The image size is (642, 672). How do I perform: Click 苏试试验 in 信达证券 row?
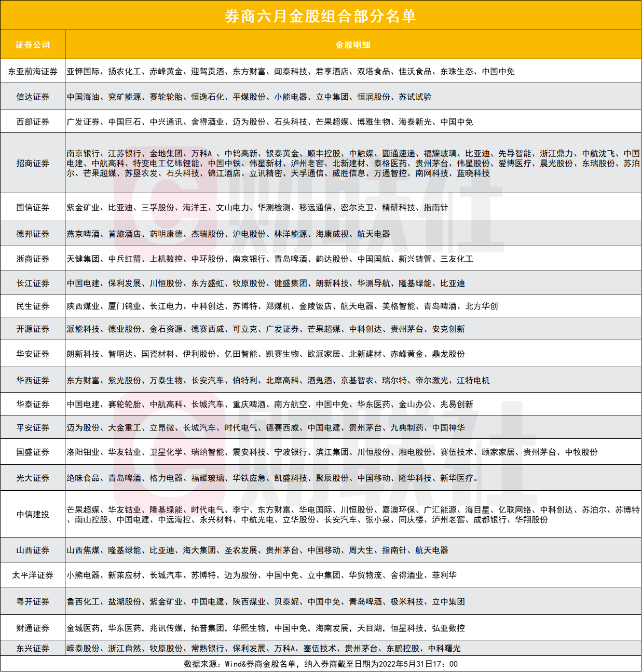tap(415, 97)
